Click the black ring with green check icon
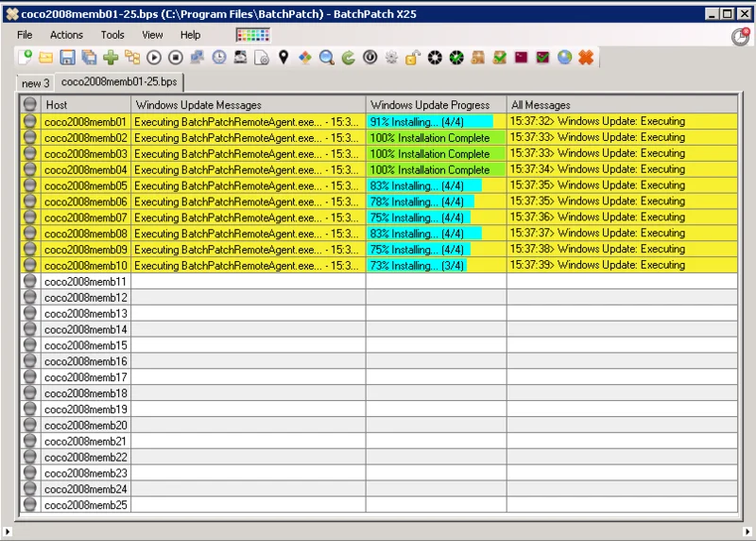Viewport: 756px width, 541px height. [456, 58]
